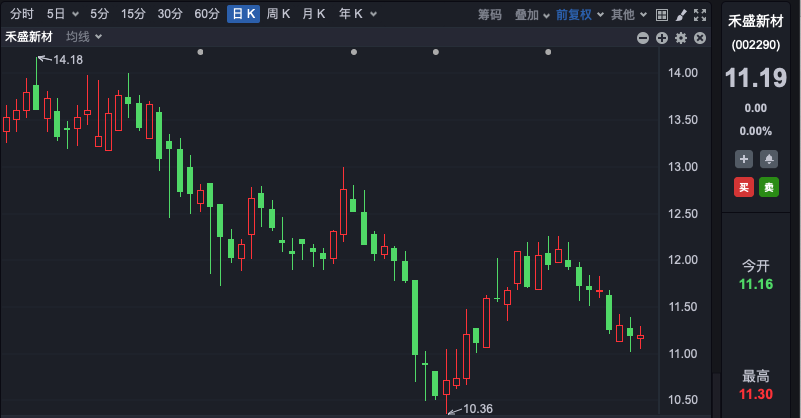
Task: Click the third event dot marker above chart
Action: 436,52
